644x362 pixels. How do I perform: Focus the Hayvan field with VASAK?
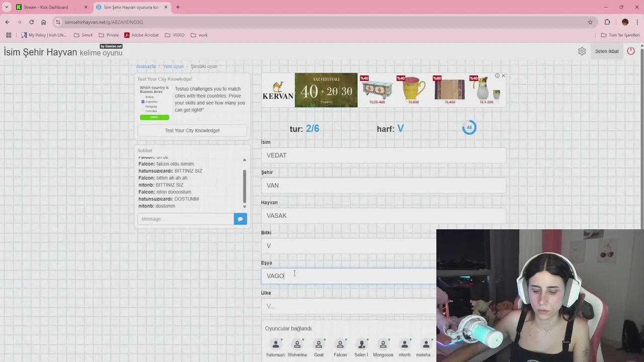click(383, 216)
